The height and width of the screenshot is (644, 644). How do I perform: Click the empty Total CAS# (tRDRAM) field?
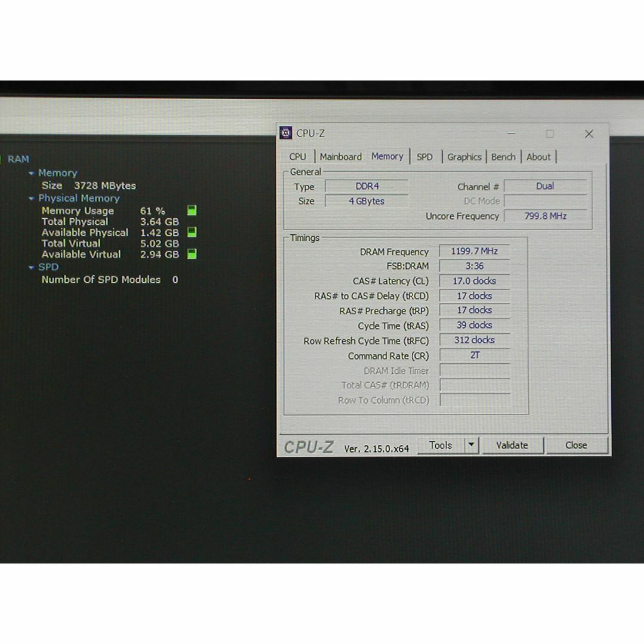click(475, 385)
